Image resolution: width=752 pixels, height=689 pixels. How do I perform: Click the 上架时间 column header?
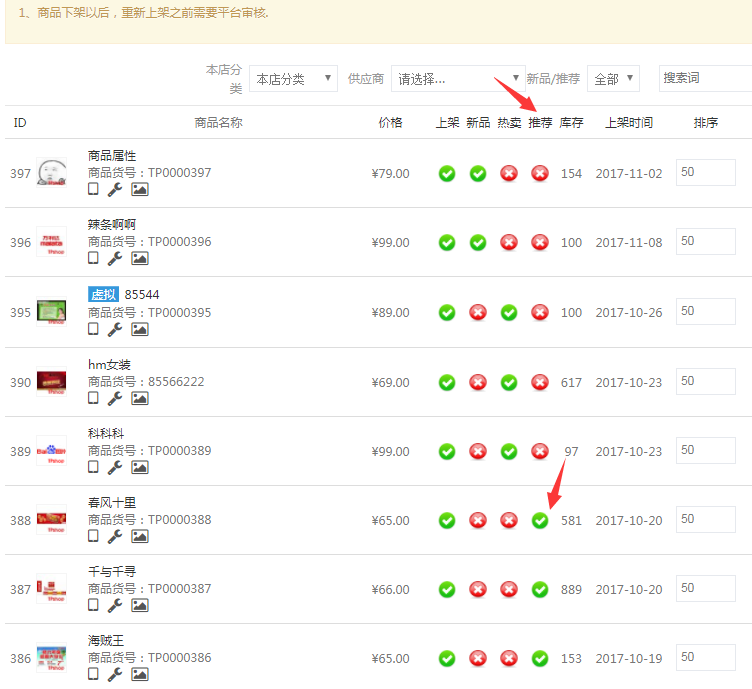[628, 123]
